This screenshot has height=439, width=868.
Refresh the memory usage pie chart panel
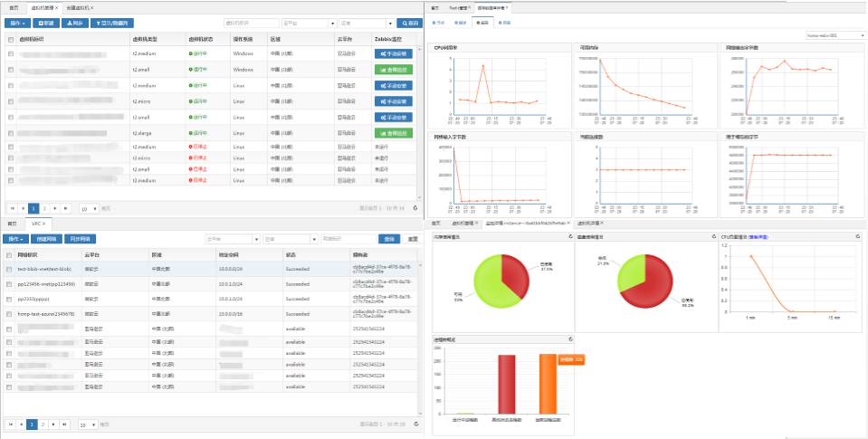point(568,236)
